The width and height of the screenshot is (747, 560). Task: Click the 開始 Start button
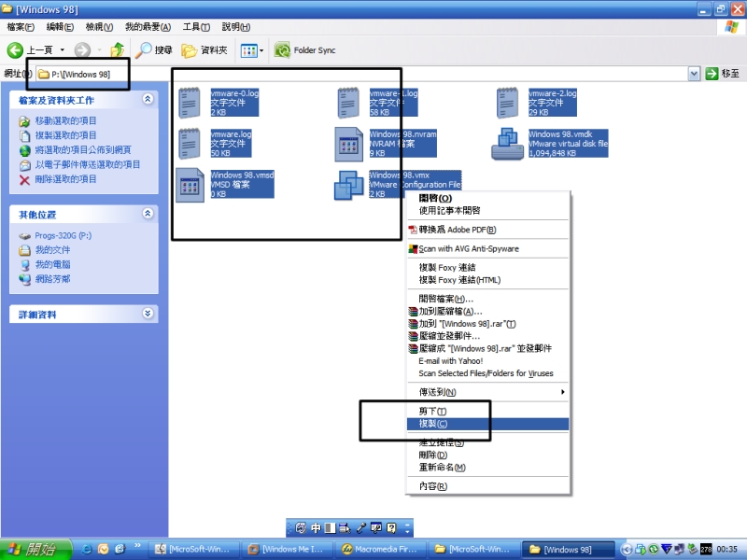[x=35, y=550]
